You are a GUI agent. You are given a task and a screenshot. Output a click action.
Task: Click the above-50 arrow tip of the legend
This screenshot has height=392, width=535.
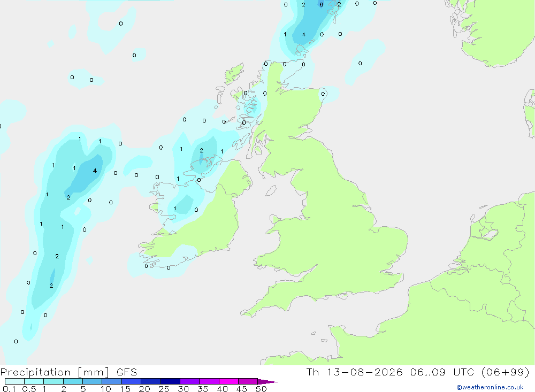[267, 382]
